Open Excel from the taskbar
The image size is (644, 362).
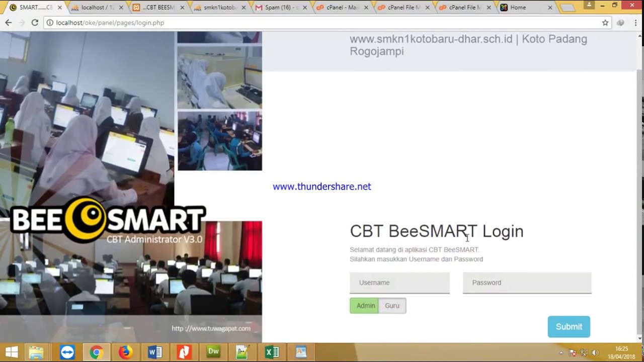[272, 352]
